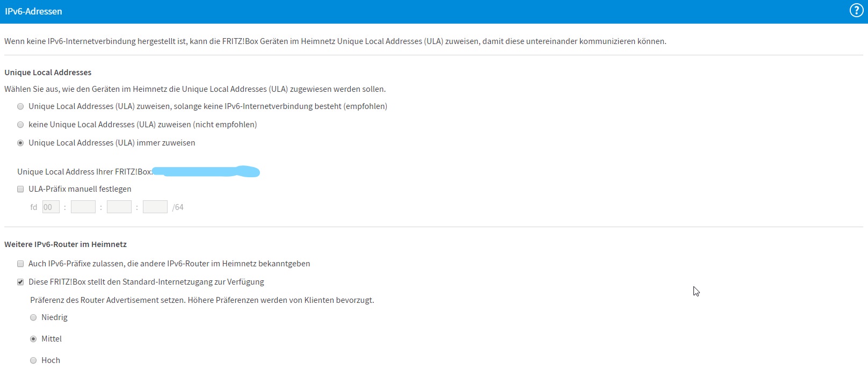868x377 pixels.
Task: Open the help icon in header
Action: 856,11
